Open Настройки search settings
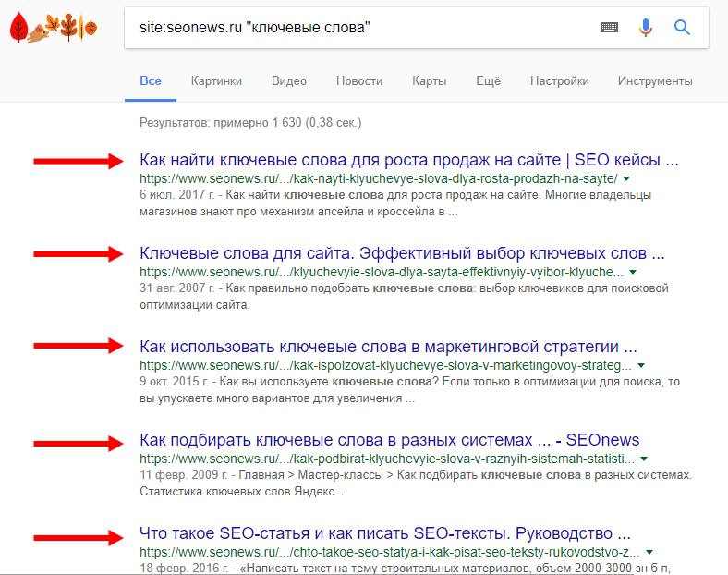Viewport: 728px width, 575px height. tap(560, 80)
